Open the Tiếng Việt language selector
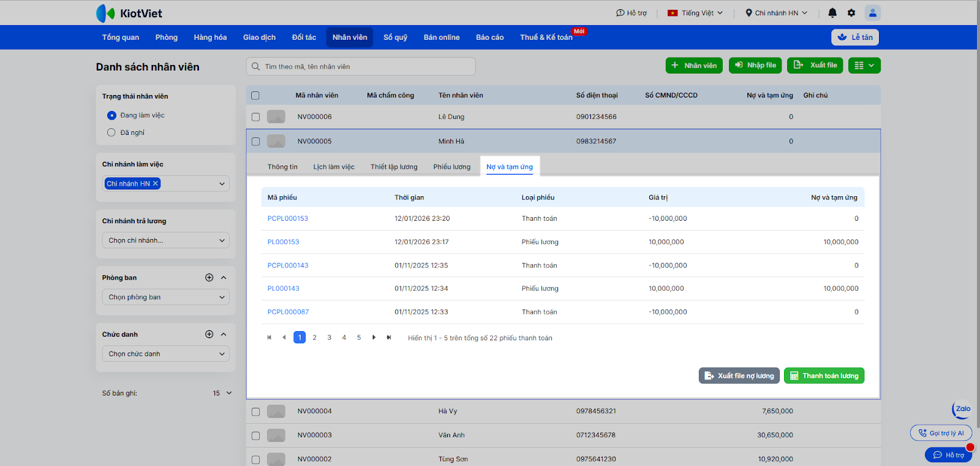 point(695,13)
